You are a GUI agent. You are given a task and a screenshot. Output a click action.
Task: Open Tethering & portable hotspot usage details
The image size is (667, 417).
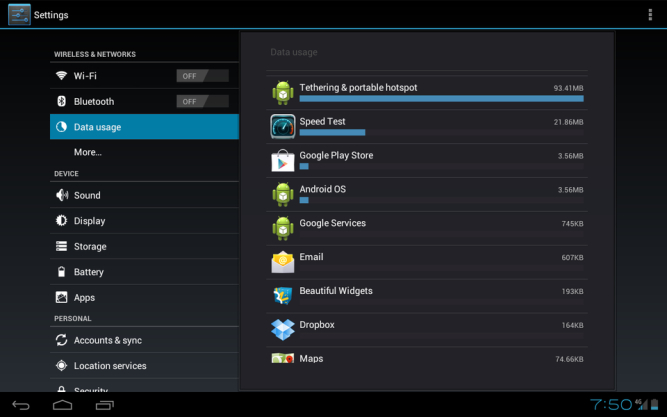click(427, 93)
